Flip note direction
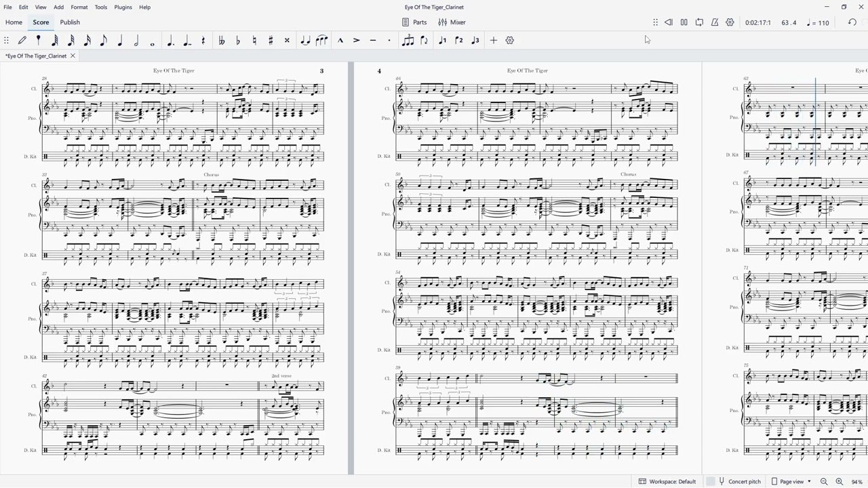 [425, 41]
